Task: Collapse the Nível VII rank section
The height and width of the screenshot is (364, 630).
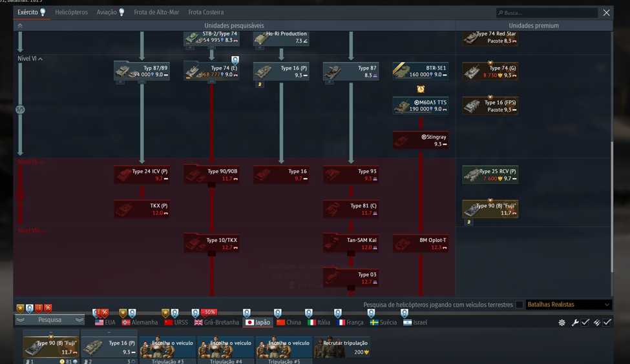Action: pyautogui.click(x=31, y=162)
